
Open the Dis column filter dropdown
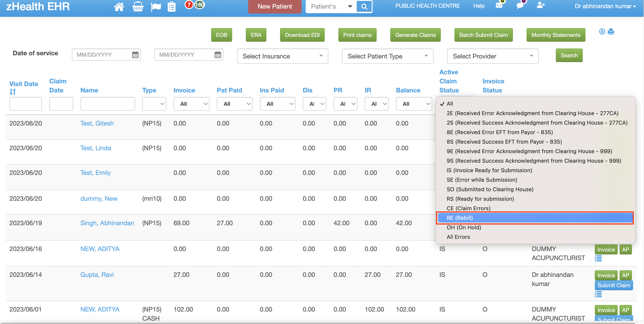(x=315, y=104)
